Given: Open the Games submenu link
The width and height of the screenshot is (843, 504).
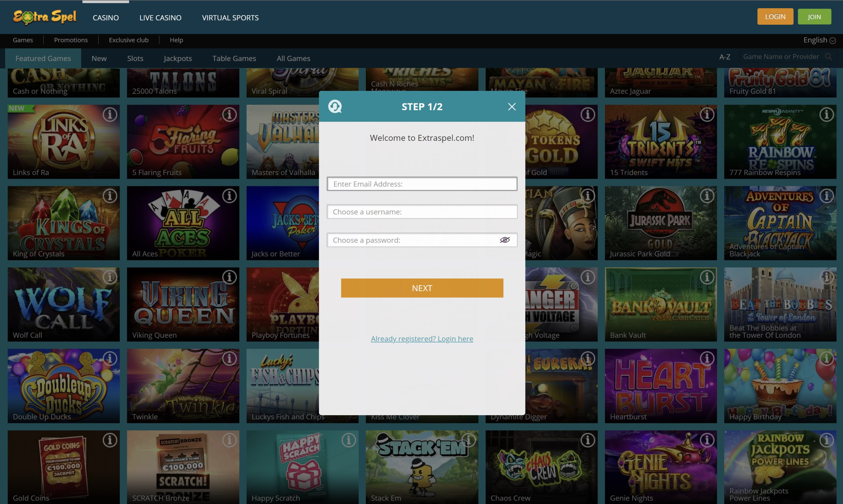Looking at the screenshot, I should point(23,40).
